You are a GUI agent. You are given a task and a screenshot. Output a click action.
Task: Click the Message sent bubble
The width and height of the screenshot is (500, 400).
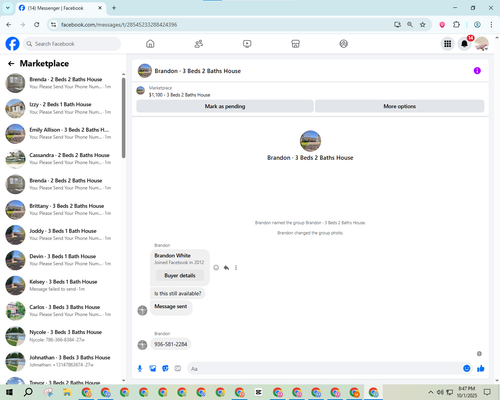[x=171, y=307]
